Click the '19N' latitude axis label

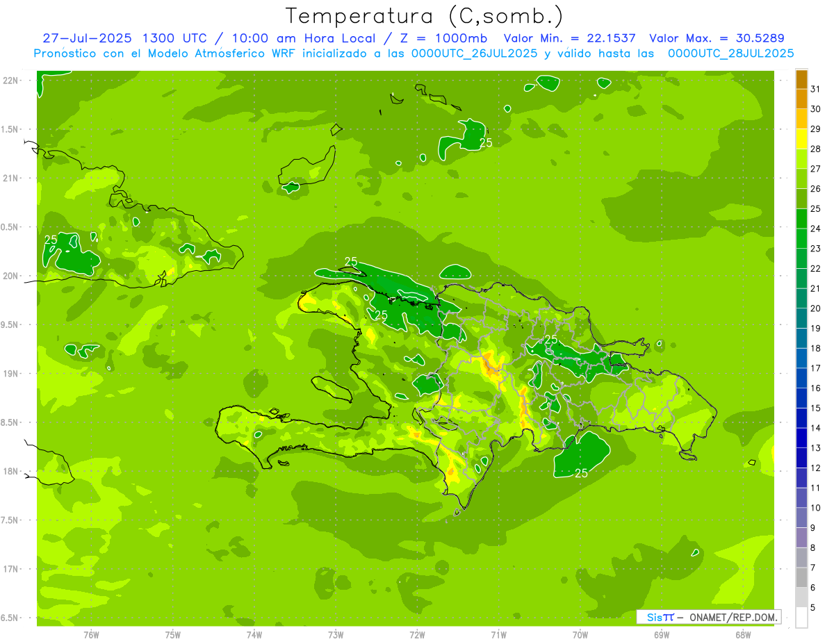pos(11,374)
